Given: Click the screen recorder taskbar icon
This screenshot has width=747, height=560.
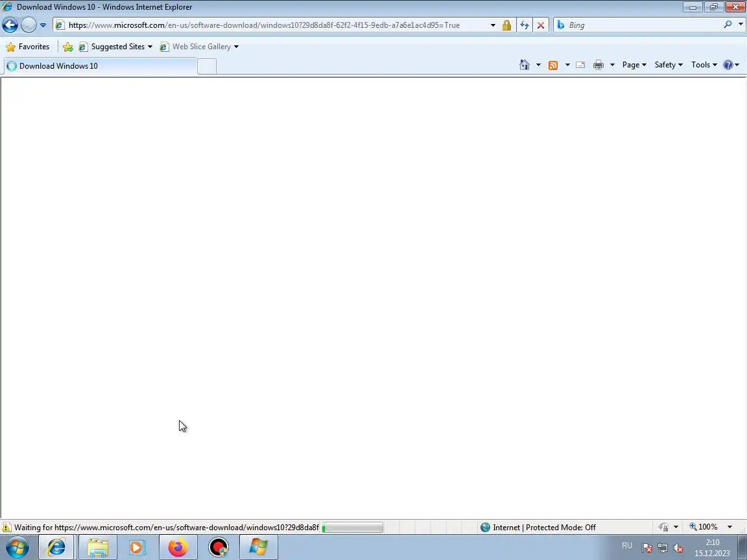Looking at the screenshot, I should [x=219, y=548].
